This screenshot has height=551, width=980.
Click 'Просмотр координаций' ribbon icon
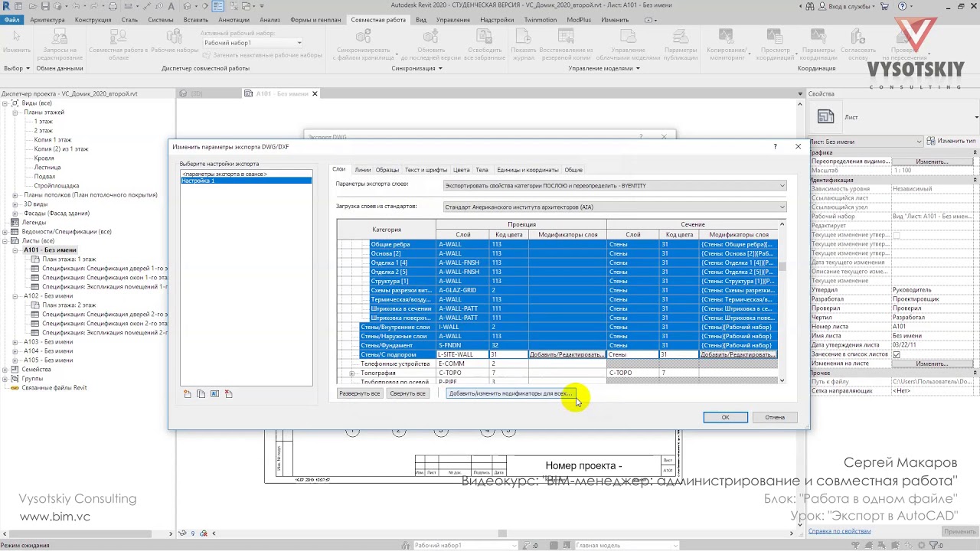coord(776,36)
